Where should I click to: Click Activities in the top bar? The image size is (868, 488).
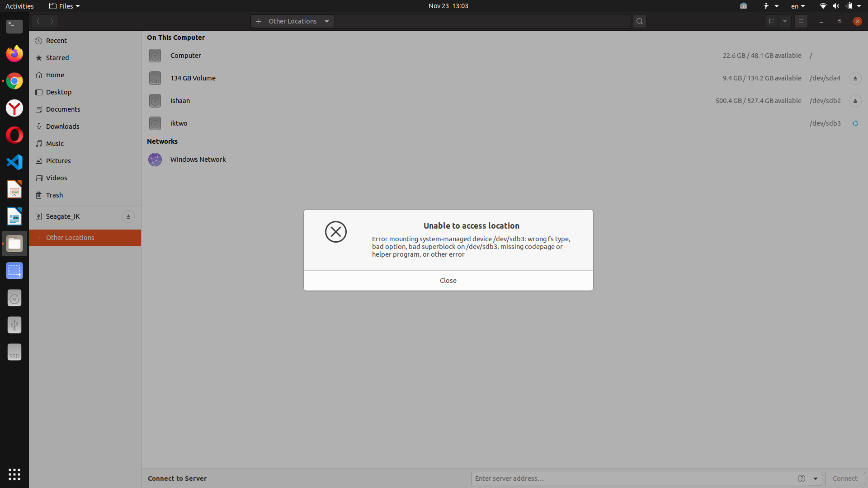coord(19,6)
